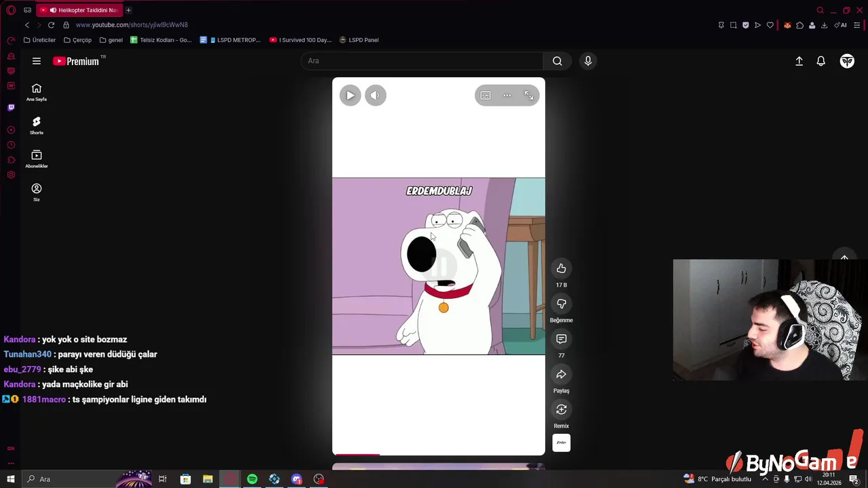
Task: Open Twitch in Opera sidebar
Action: click(11, 107)
